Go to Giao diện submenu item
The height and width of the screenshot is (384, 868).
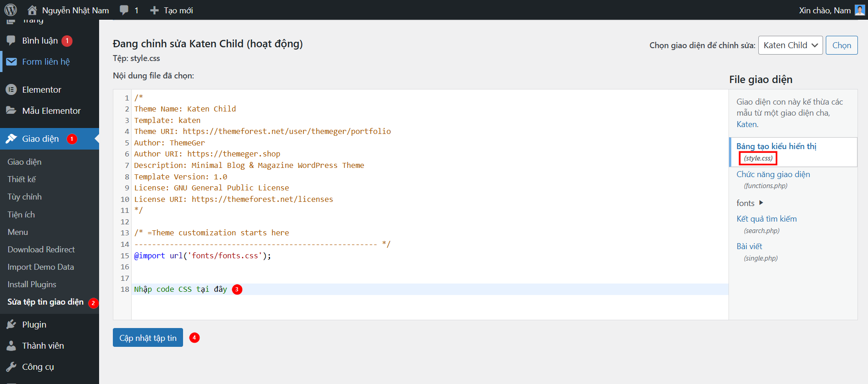point(24,161)
